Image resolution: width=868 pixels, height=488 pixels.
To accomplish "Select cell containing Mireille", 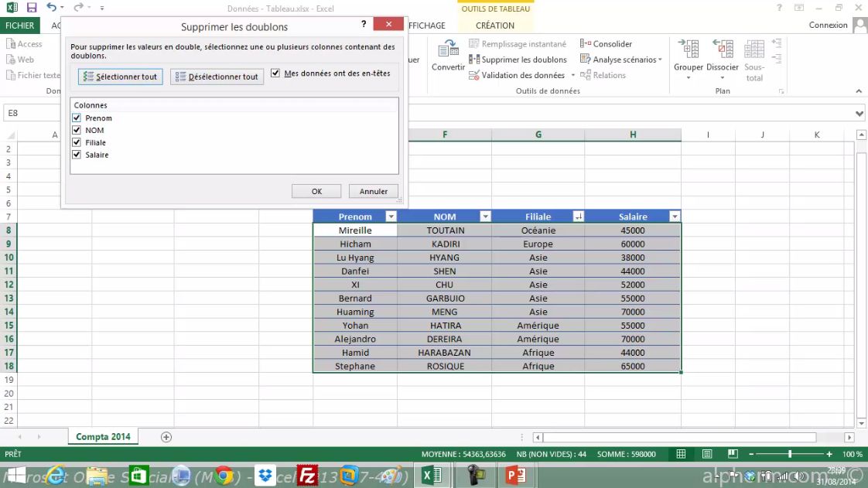I will 355,230.
